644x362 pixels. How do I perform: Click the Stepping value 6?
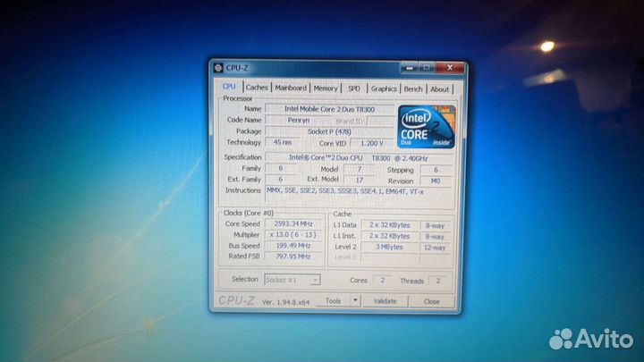[436, 170]
